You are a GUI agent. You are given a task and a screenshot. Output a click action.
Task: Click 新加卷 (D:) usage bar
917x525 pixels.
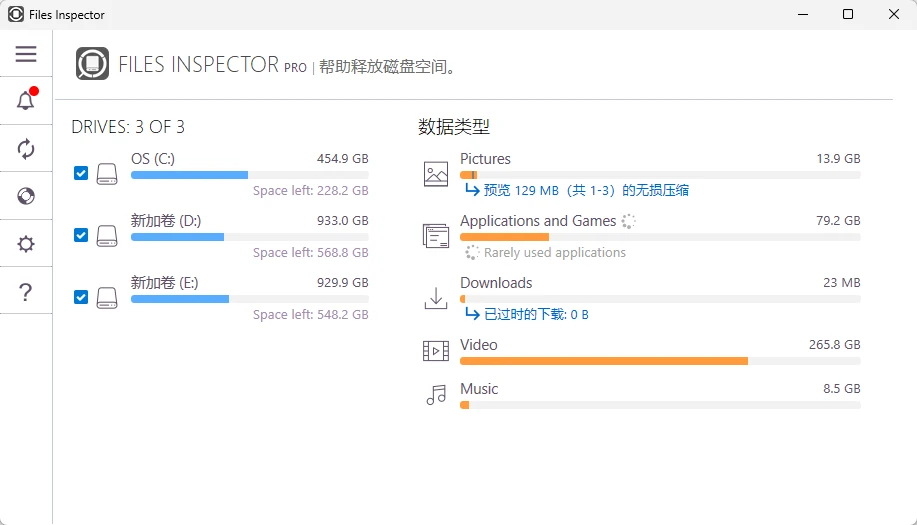tap(250, 237)
